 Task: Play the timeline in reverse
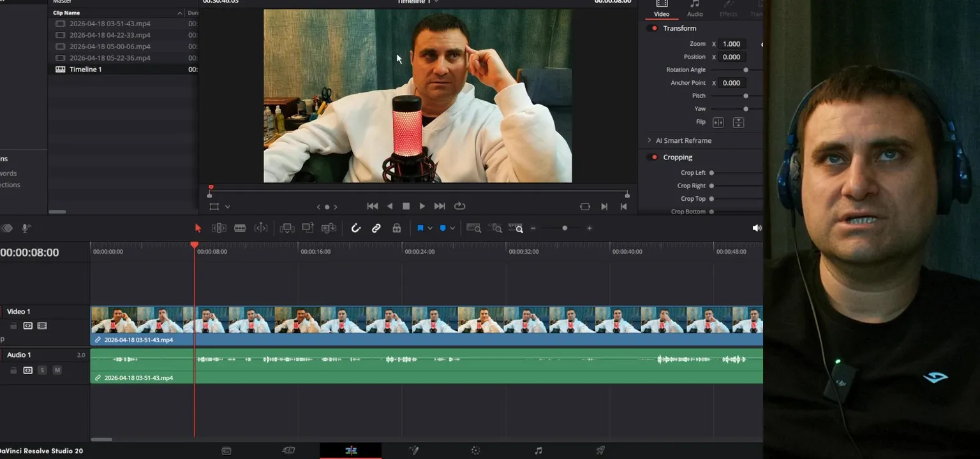[x=390, y=206]
